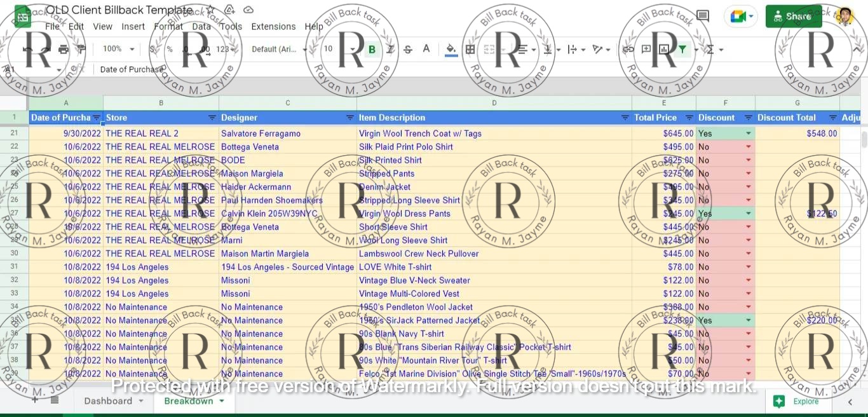This screenshot has height=417, width=868.
Task: Open the borders tool
Action: pos(470,49)
